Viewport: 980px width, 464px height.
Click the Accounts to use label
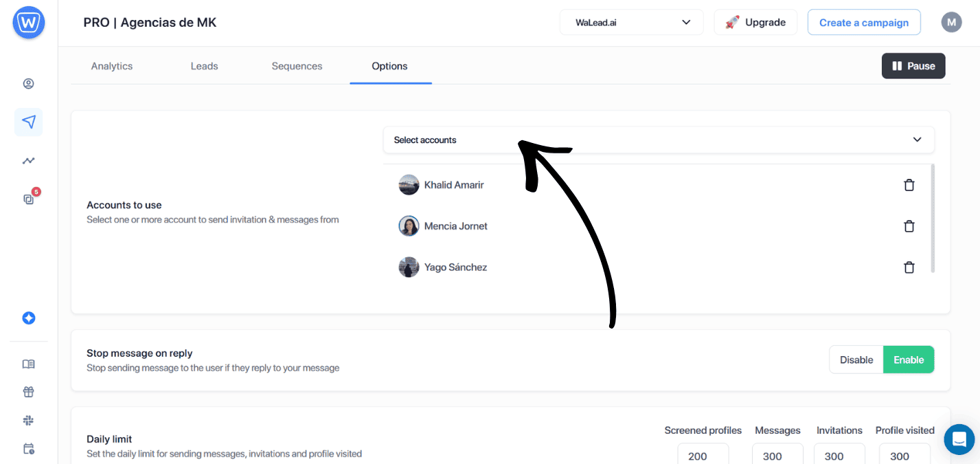pos(124,205)
